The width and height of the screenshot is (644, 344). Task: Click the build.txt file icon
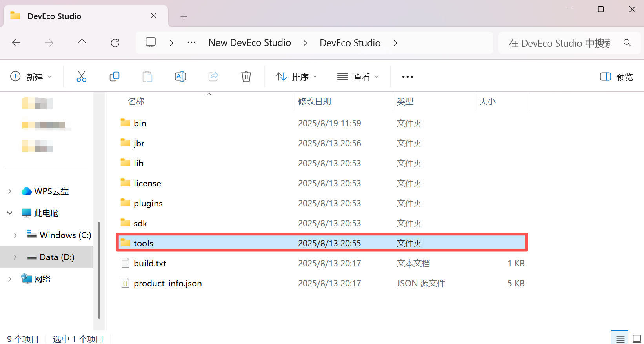(x=125, y=263)
